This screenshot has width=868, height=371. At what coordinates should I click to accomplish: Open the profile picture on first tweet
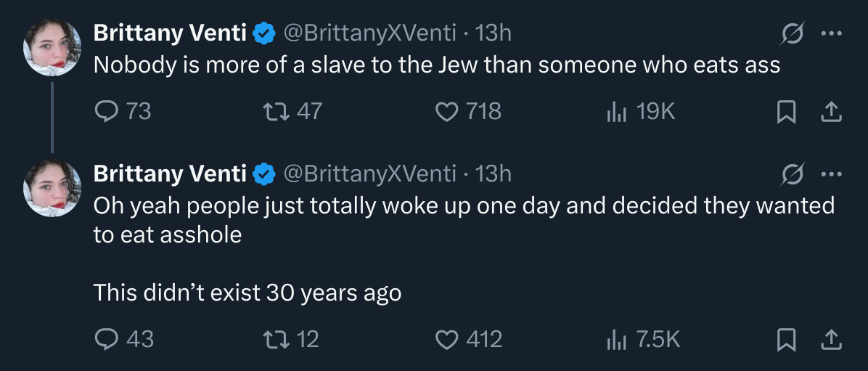click(52, 46)
